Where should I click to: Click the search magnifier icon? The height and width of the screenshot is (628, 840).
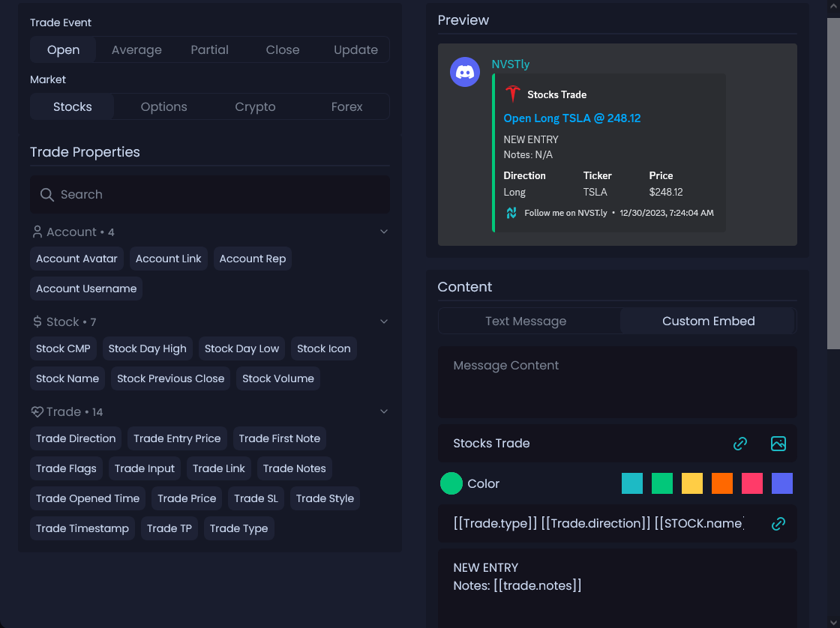pyautogui.click(x=47, y=194)
